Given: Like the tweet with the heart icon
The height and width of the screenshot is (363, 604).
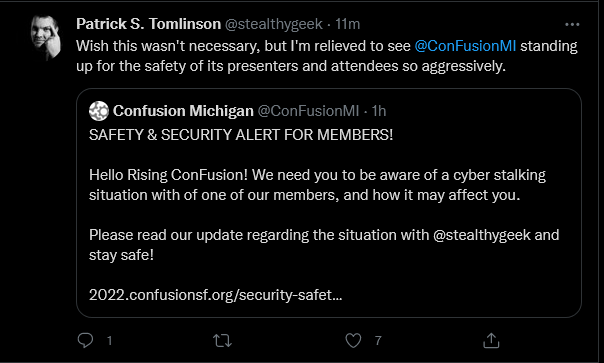Looking at the screenshot, I should tap(353, 340).
